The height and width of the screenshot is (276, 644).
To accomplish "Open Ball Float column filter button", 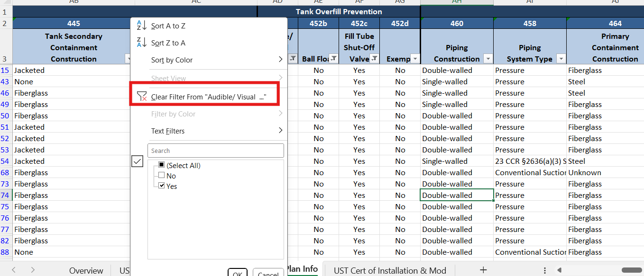I will click(x=334, y=59).
